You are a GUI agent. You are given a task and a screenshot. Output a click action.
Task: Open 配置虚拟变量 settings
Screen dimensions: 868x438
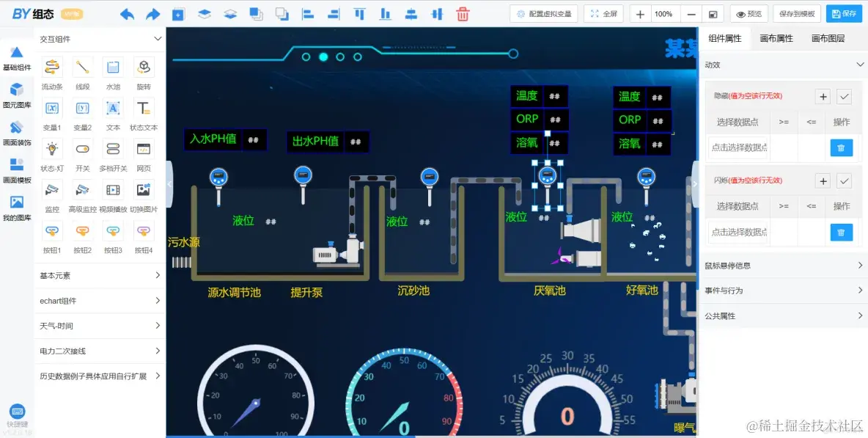[x=540, y=13]
